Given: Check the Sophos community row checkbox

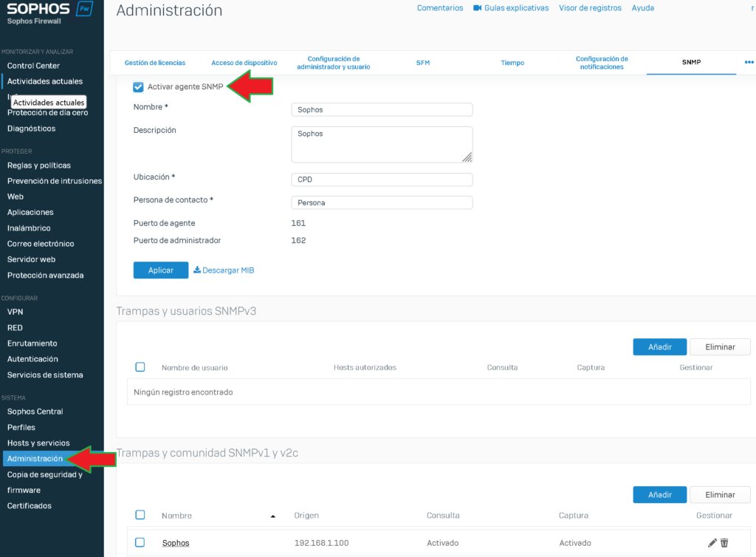Looking at the screenshot, I should pyautogui.click(x=140, y=542).
